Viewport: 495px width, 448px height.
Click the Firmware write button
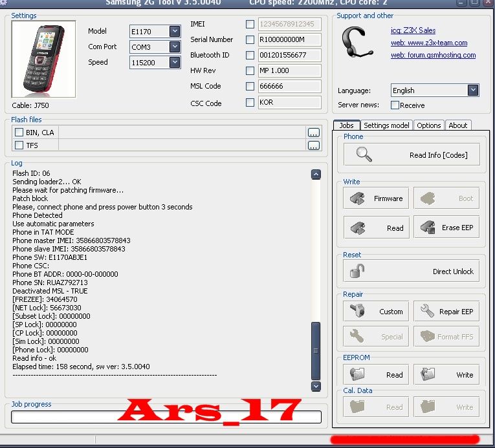(x=376, y=198)
